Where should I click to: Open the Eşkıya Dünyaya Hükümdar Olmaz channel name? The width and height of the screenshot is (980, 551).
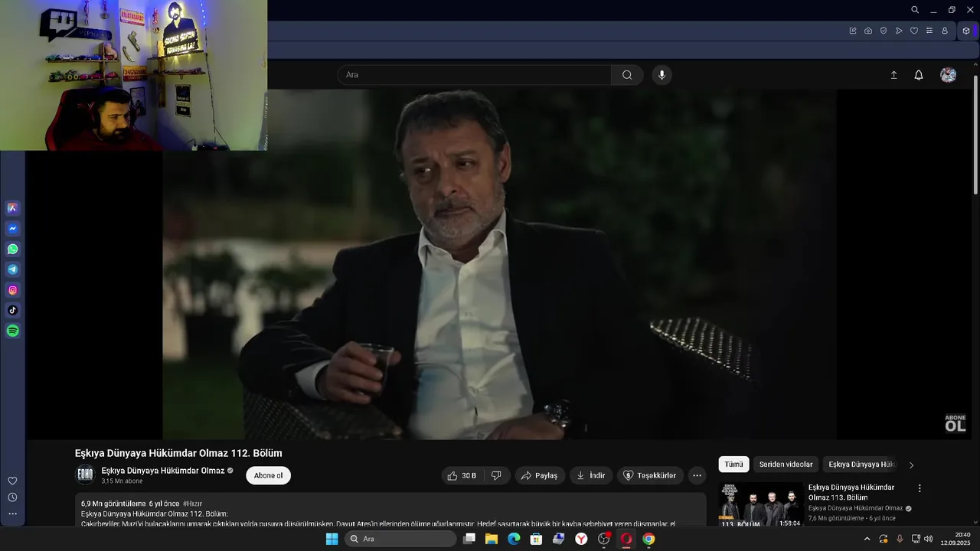click(163, 471)
